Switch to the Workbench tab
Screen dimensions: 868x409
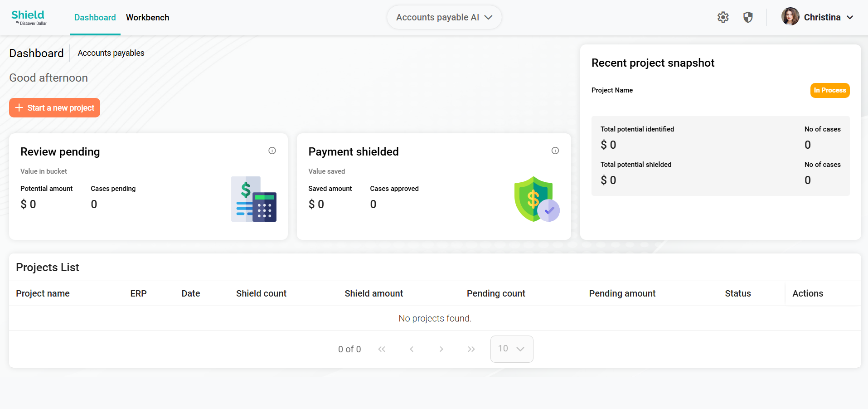(x=148, y=17)
